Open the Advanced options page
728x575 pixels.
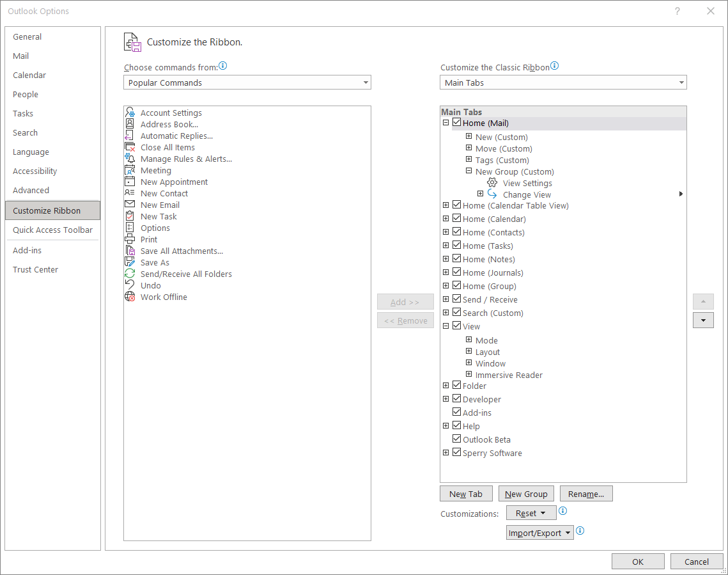coord(52,190)
